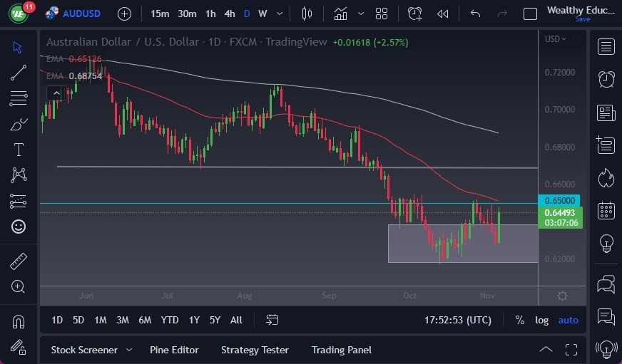Toggle the log scale option
This screenshot has height=364, width=622.
pyautogui.click(x=542, y=320)
